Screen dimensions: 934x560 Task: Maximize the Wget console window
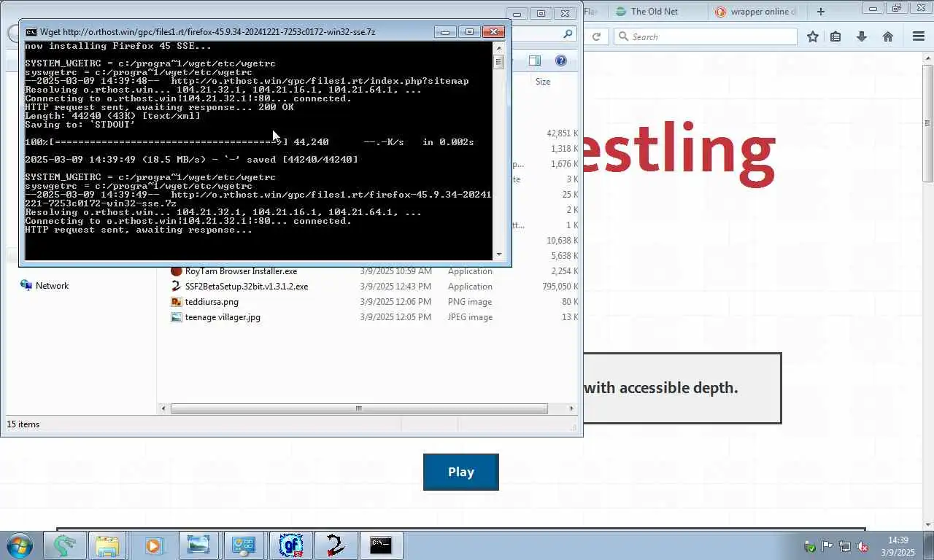pos(469,32)
